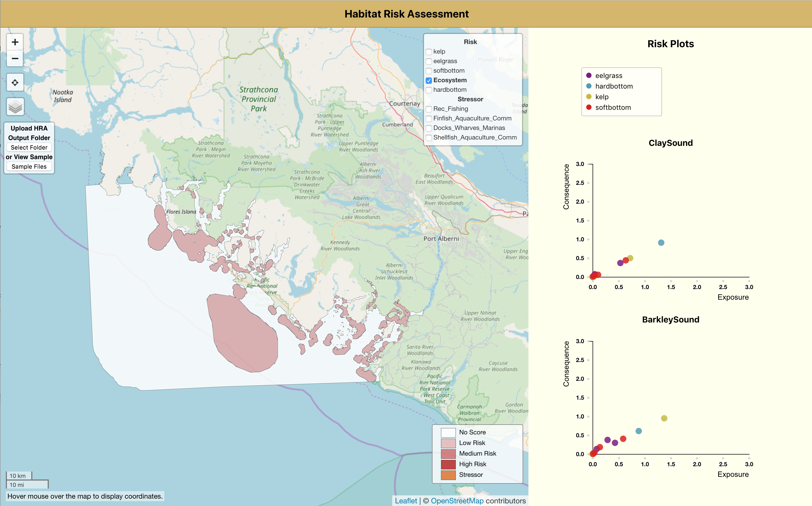812x506 pixels.
Task: Click the Sample Files button
Action: pos(29,167)
